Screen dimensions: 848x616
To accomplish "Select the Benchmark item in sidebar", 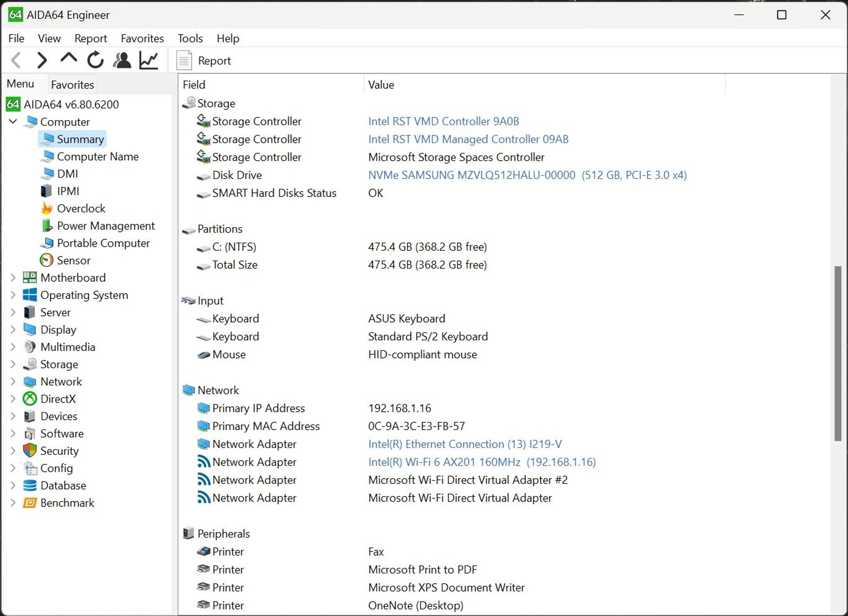I will (x=67, y=503).
